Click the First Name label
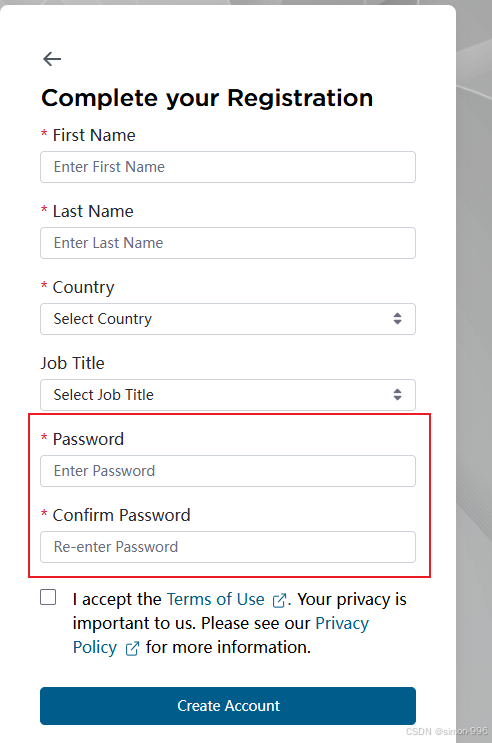Screen dimensions: 492x743 coord(94,136)
